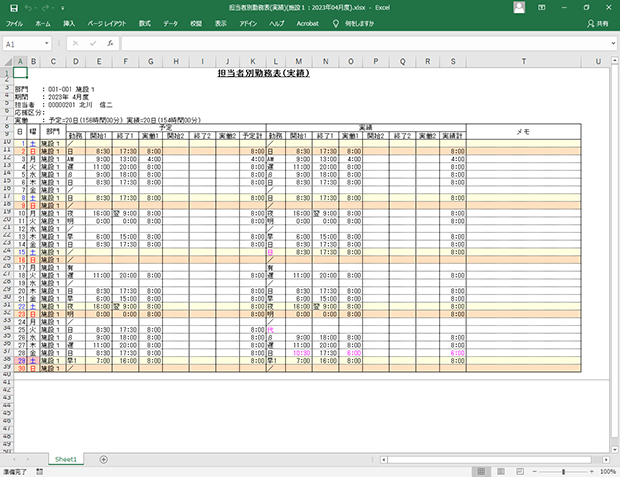Select the Sheet1 worksheet tab
This screenshot has width=620, height=478.
[x=66, y=459]
